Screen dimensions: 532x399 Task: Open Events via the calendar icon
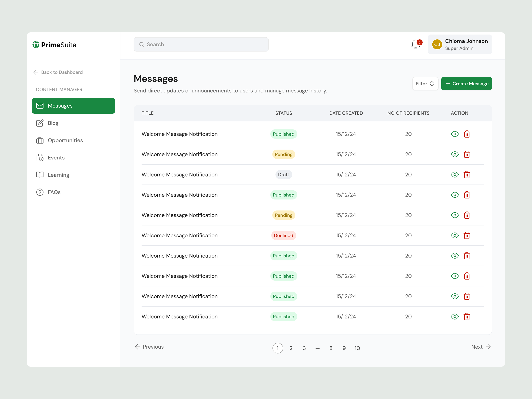(x=40, y=158)
